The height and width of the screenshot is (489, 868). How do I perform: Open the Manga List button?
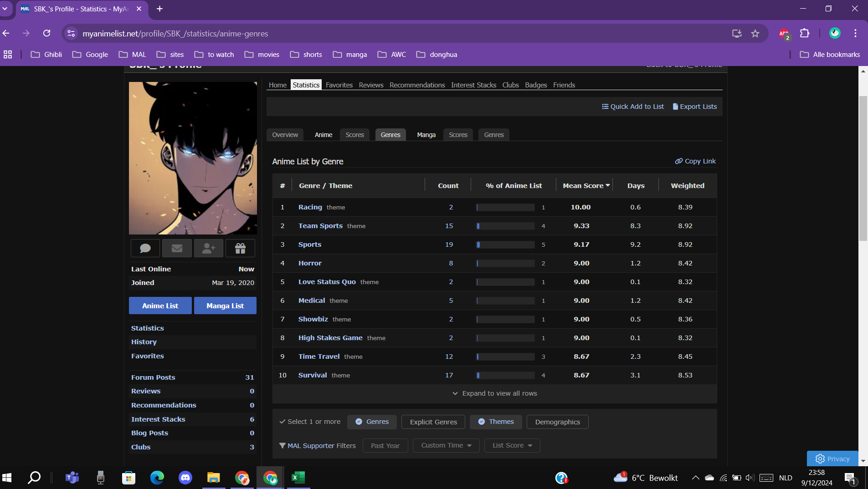pyautogui.click(x=225, y=306)
